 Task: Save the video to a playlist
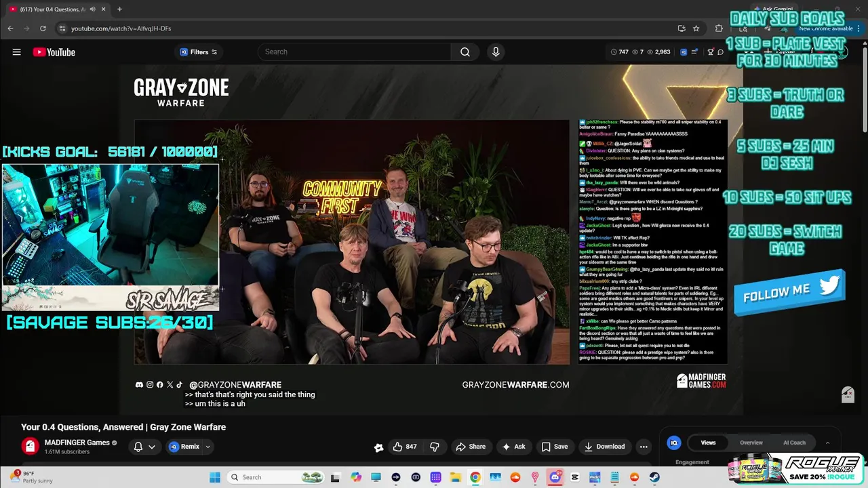555,447
